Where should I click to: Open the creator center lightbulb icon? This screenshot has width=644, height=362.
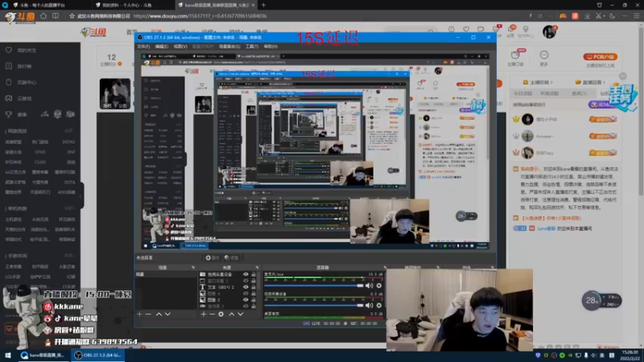point(526,29)
